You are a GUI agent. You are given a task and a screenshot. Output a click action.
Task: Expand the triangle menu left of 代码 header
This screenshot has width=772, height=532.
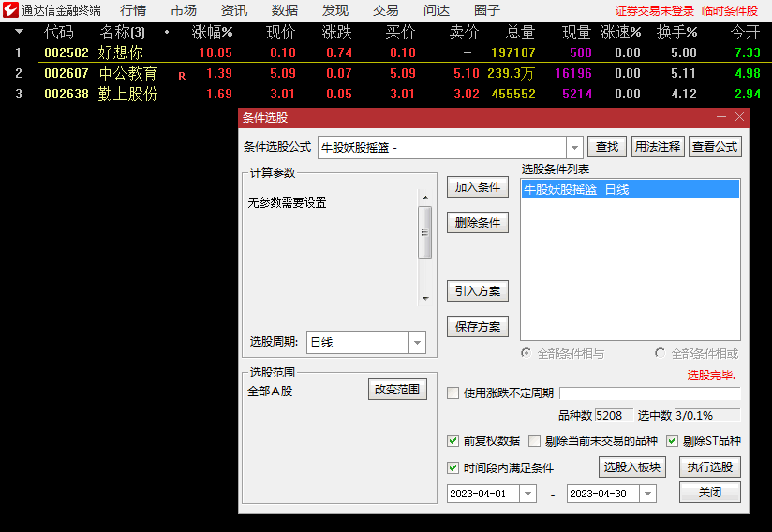19,32
